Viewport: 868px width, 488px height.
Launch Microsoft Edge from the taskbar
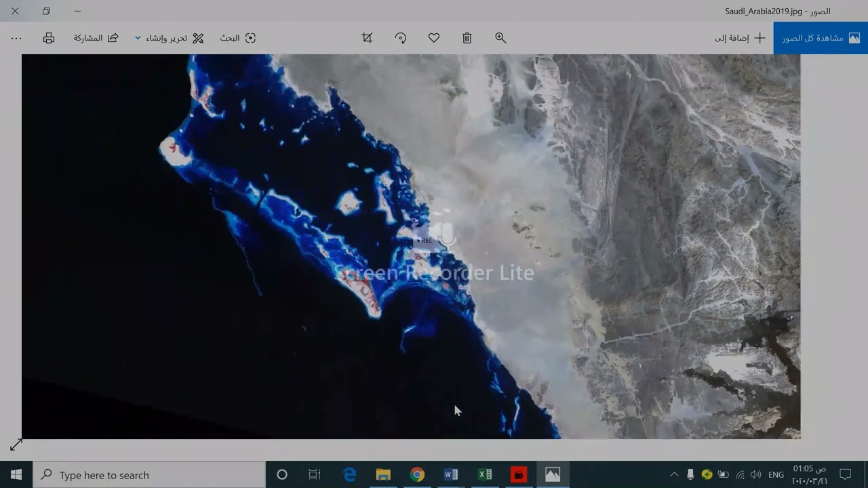click(x=350, y=474)
